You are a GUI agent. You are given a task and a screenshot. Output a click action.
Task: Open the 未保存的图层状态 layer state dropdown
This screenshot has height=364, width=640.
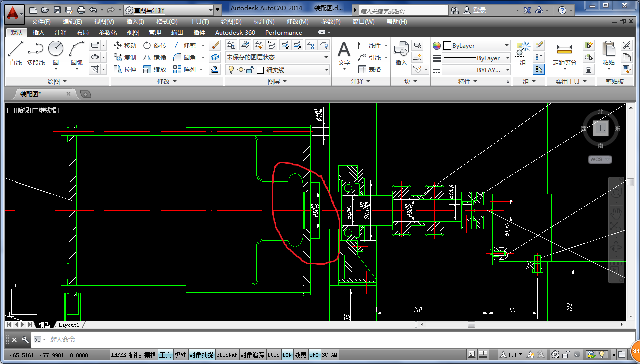pyautogui.click(x=277, y=57)
